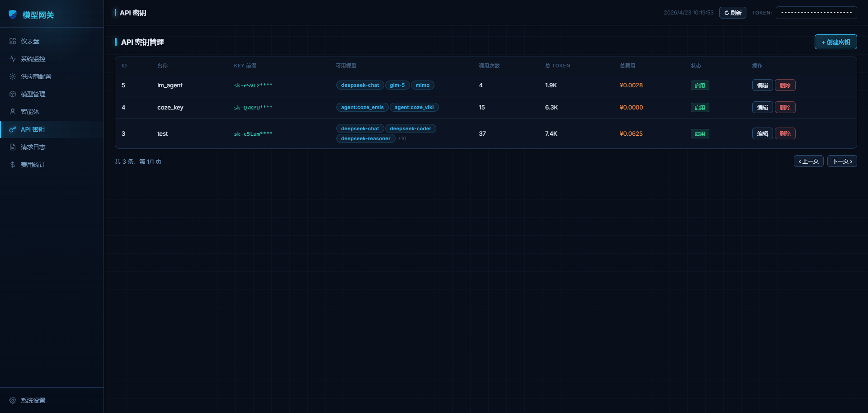Edit the coze_key entry
This screenshot has height=413, width=868.
762,107
